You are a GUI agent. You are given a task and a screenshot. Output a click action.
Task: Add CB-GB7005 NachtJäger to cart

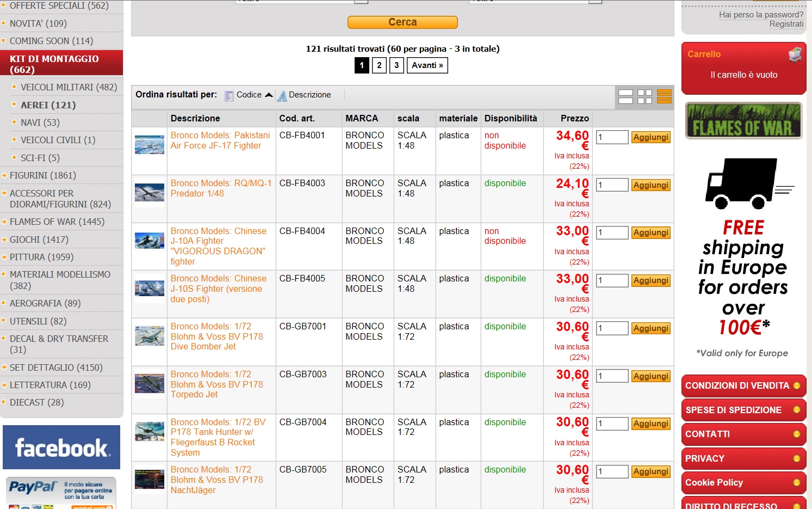tap(651, 471)
